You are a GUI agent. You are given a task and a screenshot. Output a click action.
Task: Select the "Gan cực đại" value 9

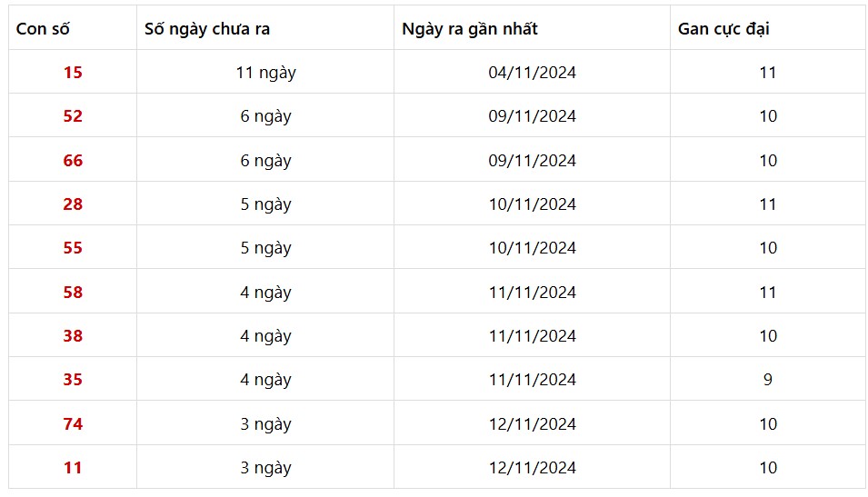click(768, 380)
